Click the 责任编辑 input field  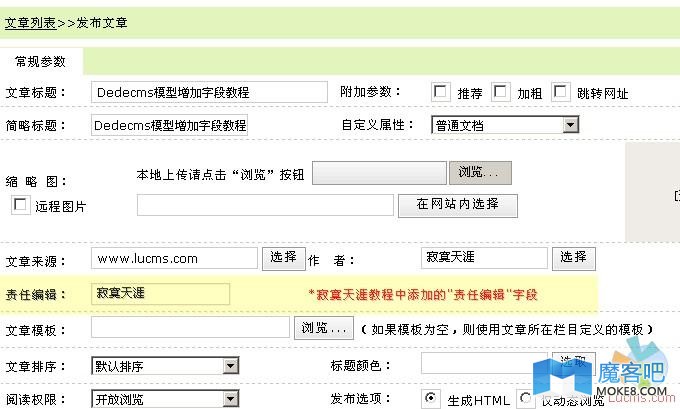point(160,294)
